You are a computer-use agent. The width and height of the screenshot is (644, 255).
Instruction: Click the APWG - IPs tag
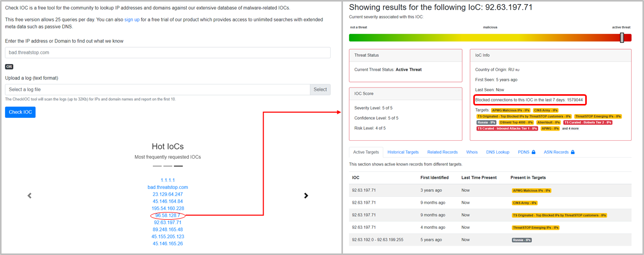tap(550, 129)
